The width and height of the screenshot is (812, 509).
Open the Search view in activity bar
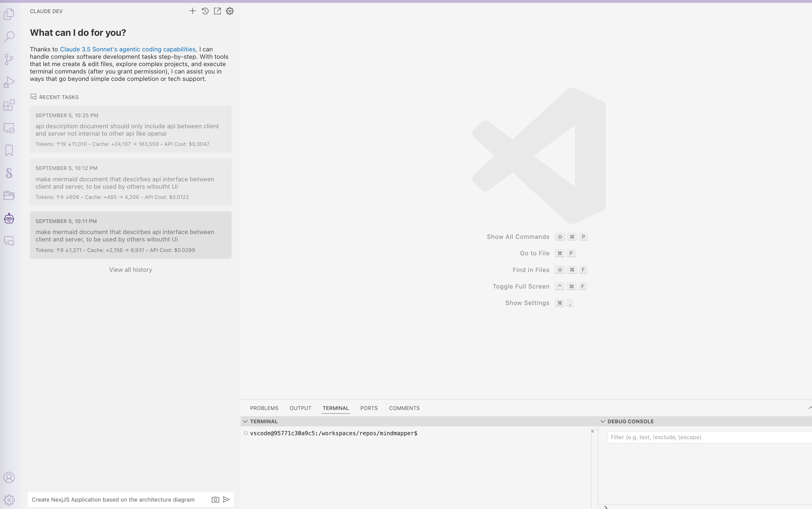tap(9, 37)
